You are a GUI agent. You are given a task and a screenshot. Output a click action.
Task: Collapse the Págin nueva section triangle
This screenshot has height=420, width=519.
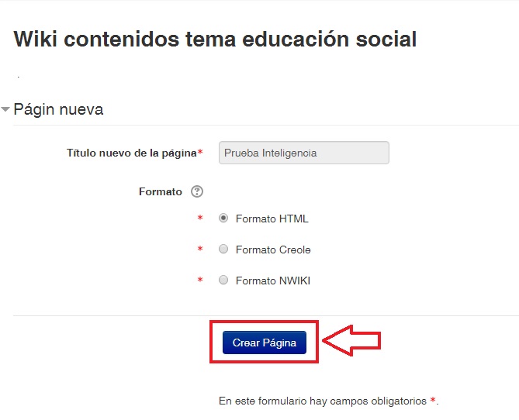click(x=6, y=110)
